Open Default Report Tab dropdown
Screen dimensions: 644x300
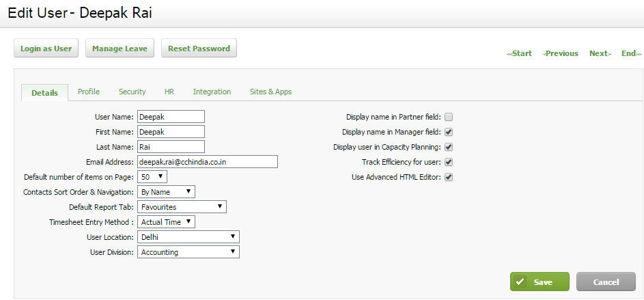point(182,206)
